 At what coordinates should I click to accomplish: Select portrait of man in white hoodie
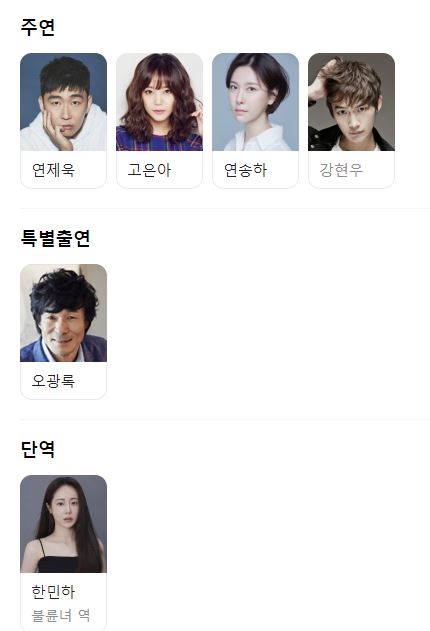coord(64,102)
